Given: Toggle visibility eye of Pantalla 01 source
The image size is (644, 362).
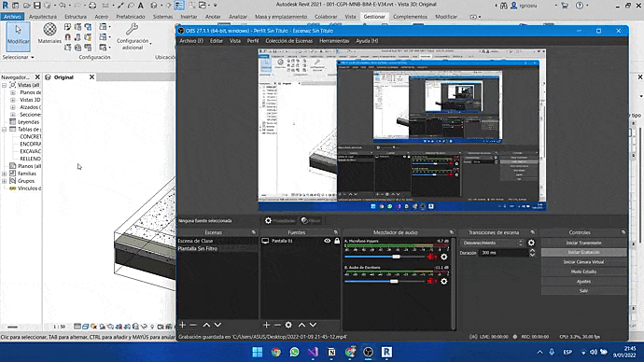Looking at the screenshot, I should [x=328, y=241].
